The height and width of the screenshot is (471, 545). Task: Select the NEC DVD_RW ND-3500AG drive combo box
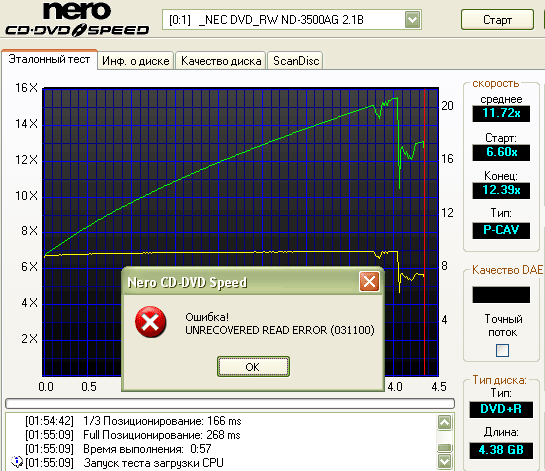point(292,19)
